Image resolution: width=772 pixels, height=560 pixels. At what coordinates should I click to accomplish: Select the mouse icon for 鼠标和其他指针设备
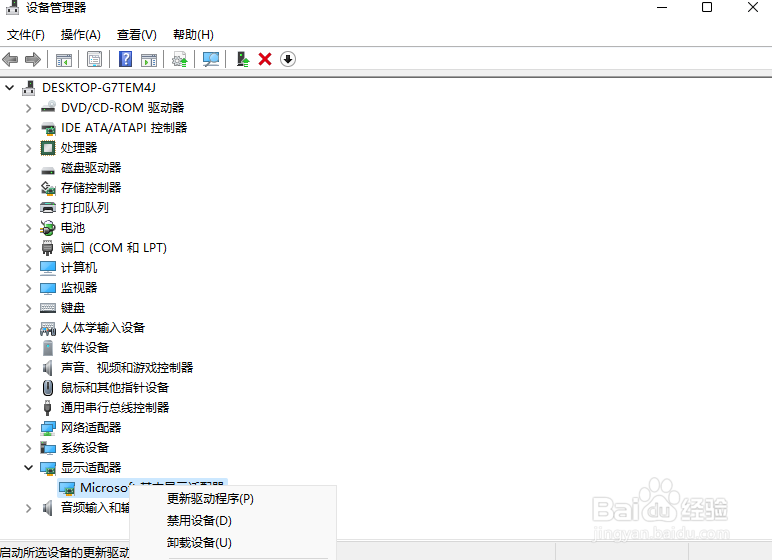tap(48, 388)
